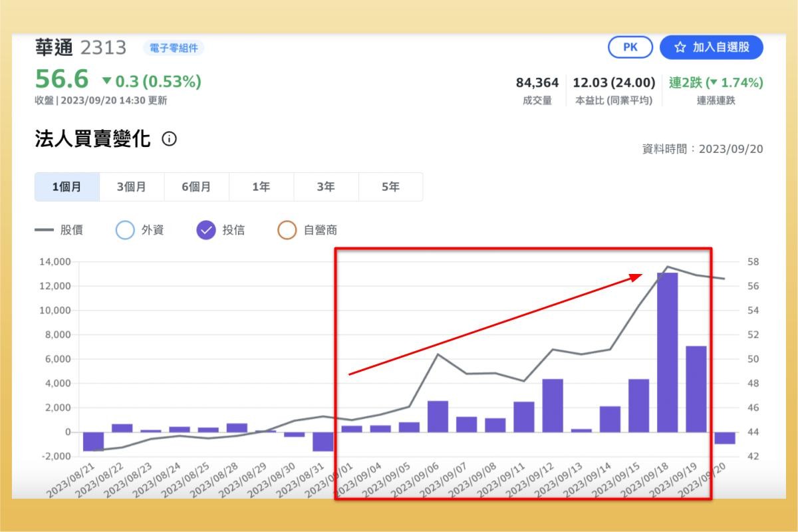Click the 成交量 label
The image size is (798, 532).
point(537,101)
